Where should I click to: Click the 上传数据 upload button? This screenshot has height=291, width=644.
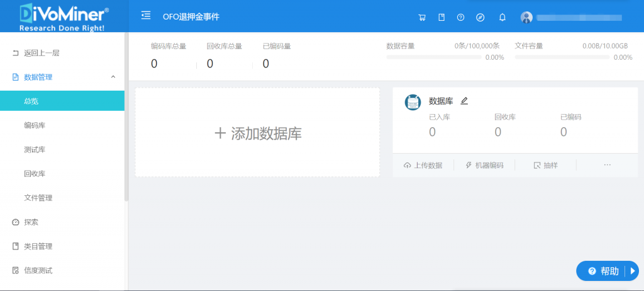point(423,166)
